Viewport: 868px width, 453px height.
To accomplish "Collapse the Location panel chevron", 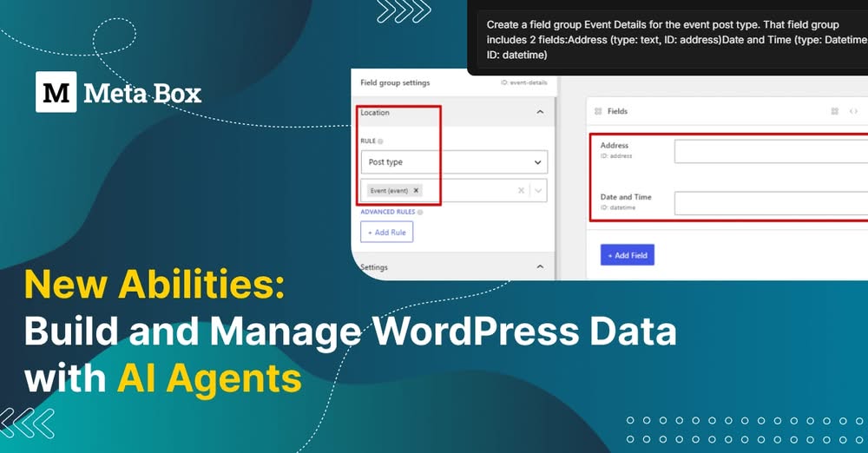I will (540, 112).
